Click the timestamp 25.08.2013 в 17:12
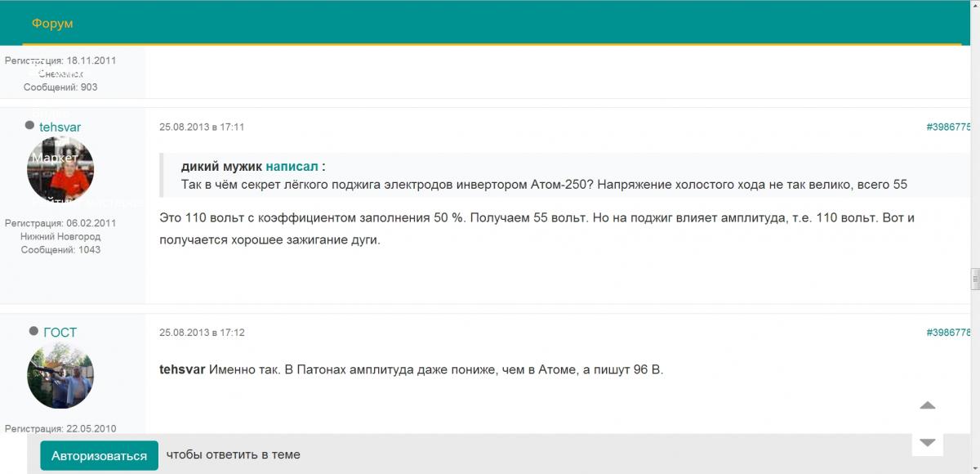The image size is (980, 474). [x=202, y=333]
